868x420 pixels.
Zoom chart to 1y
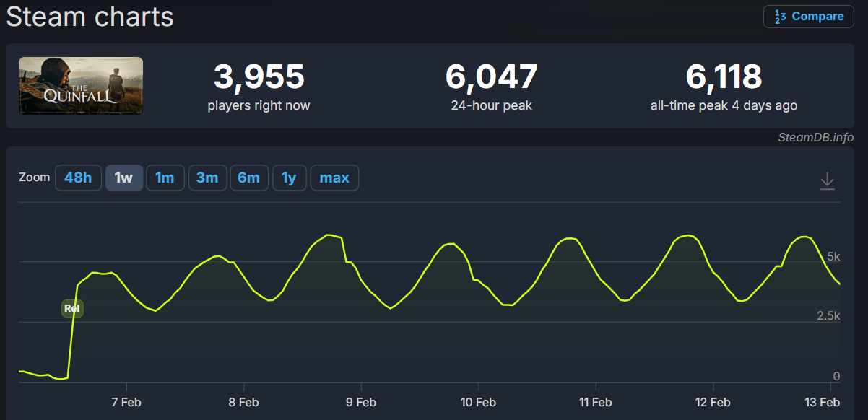click(289, 178)
